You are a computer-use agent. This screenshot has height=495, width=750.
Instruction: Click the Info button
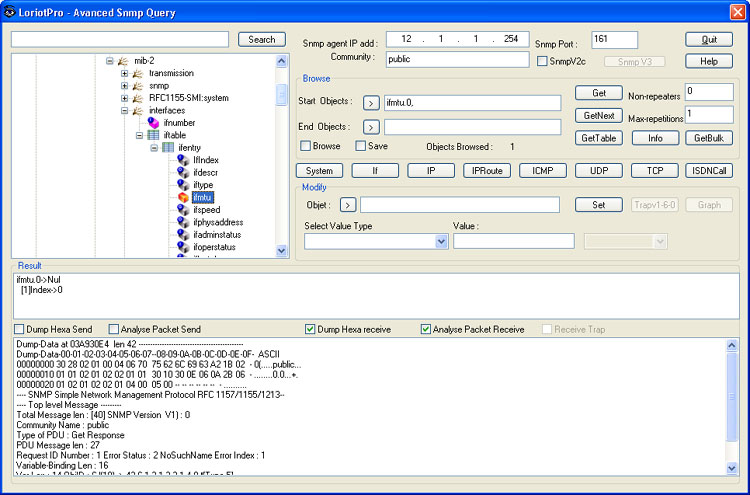click(x=655, y=138)
